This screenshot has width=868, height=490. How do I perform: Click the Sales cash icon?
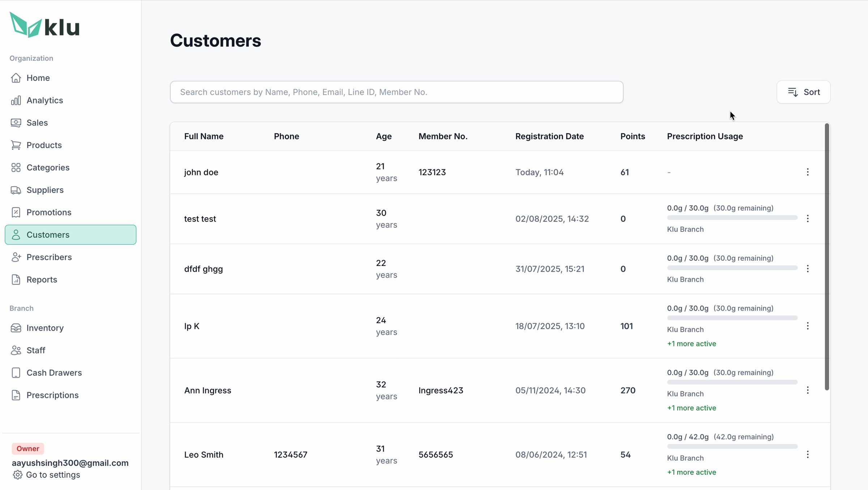[16, 122]
